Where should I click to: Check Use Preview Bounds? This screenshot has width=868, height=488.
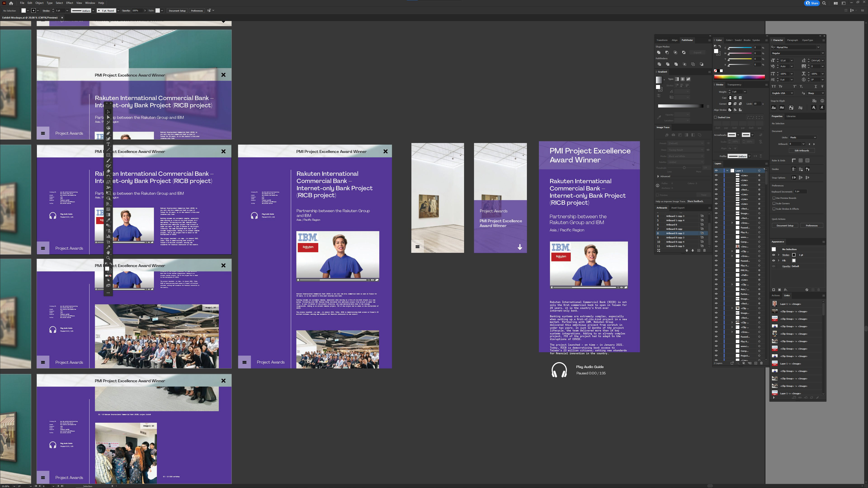[774, 198]
